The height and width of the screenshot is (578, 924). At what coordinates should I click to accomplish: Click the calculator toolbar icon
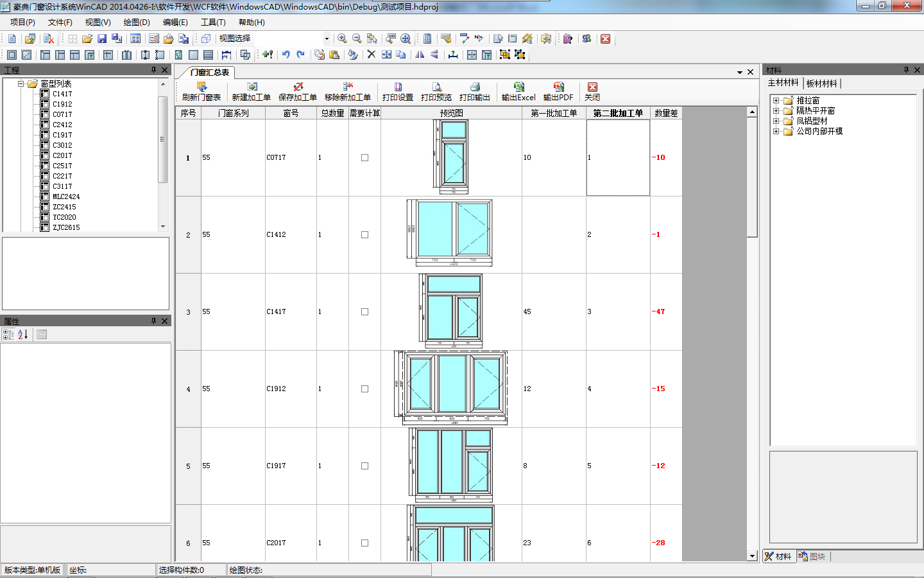(427, 39)
